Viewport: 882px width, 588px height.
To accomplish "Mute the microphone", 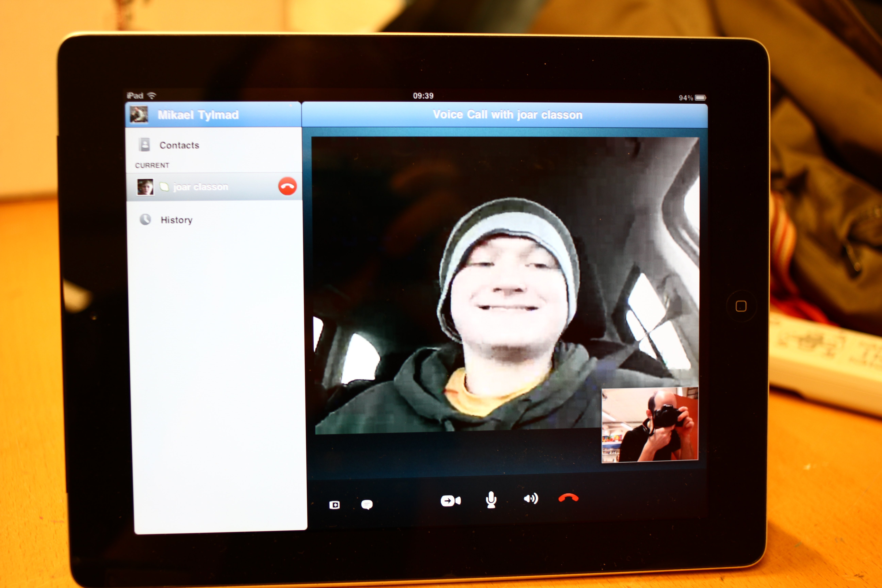I will (491, 500).
